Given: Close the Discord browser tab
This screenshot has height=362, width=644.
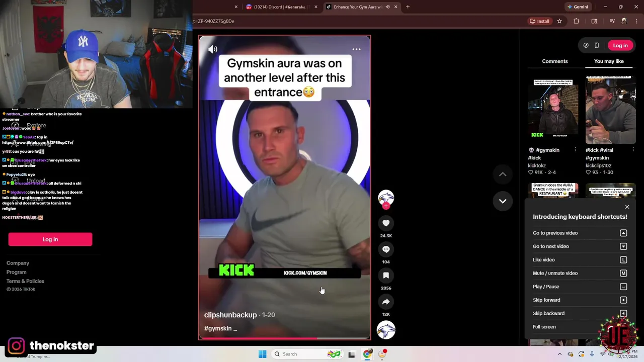Looking at the screenshot, I should [316, 7].
